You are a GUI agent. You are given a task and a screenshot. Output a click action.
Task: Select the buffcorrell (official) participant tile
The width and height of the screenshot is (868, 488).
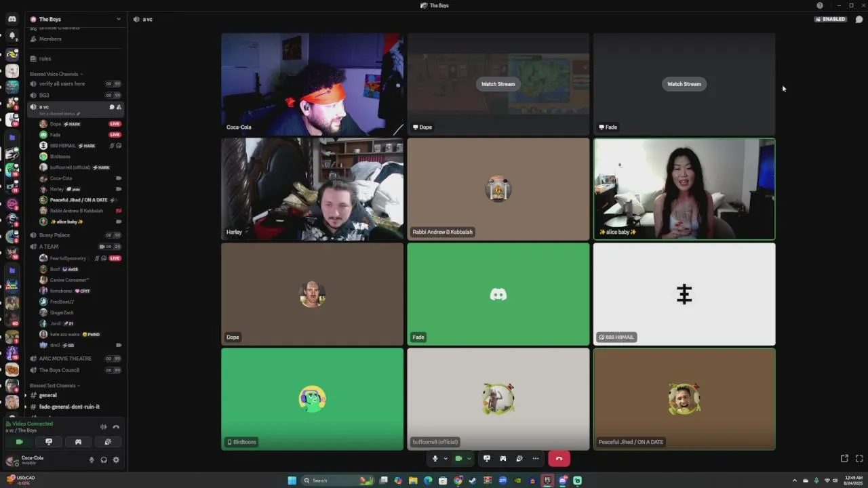coord(498,399)
